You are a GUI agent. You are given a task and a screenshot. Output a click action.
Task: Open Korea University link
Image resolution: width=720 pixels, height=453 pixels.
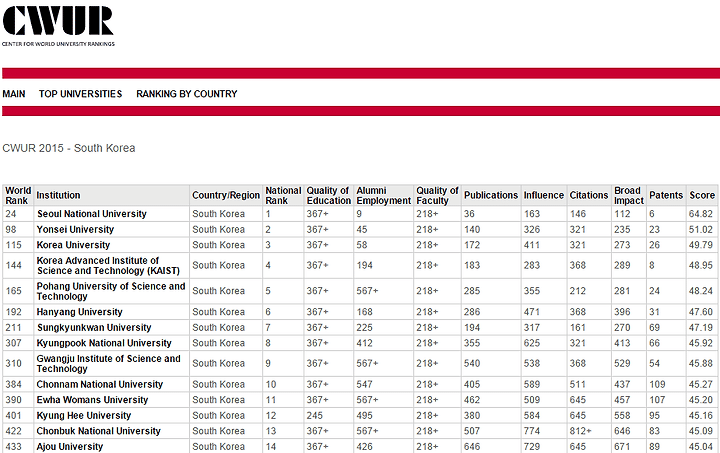tap(73, 245)
